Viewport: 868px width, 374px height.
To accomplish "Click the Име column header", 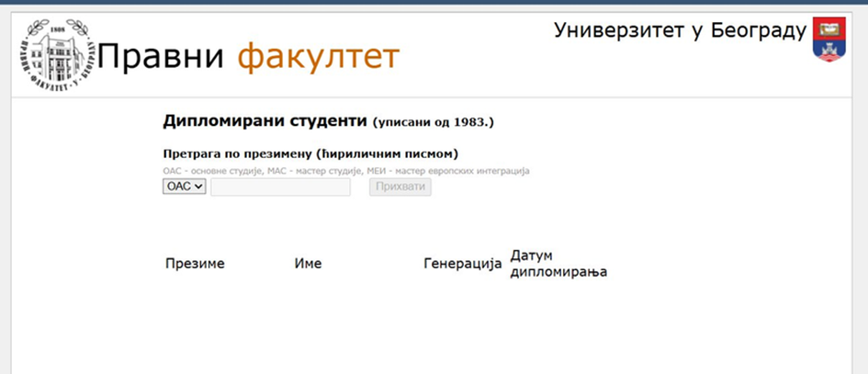I will [x=308, y=264].
